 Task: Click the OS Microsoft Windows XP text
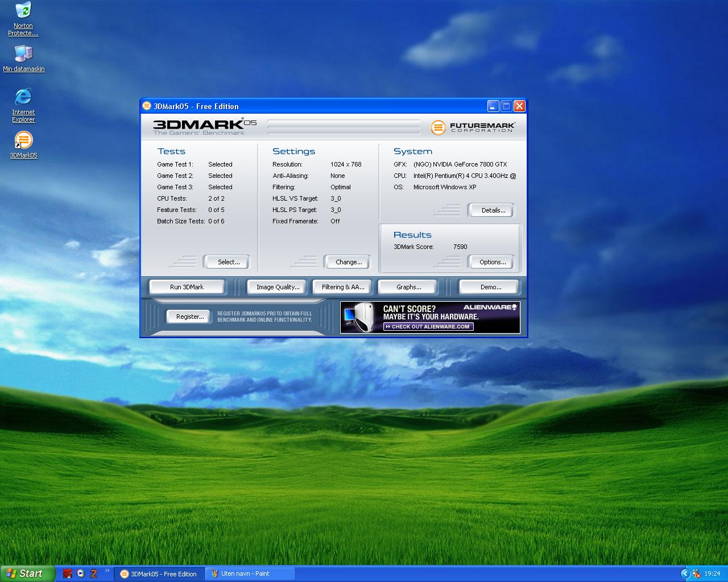coord(445,187)
